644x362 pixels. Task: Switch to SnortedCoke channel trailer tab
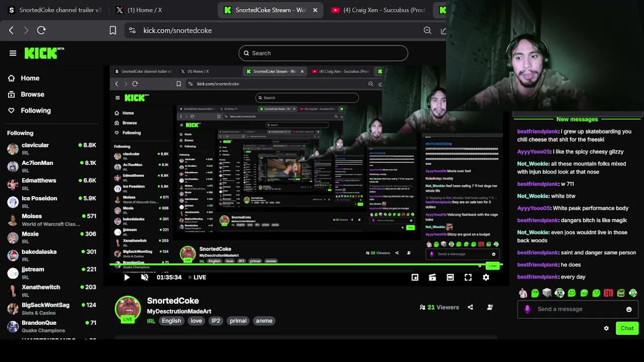[x=55, y=10]
